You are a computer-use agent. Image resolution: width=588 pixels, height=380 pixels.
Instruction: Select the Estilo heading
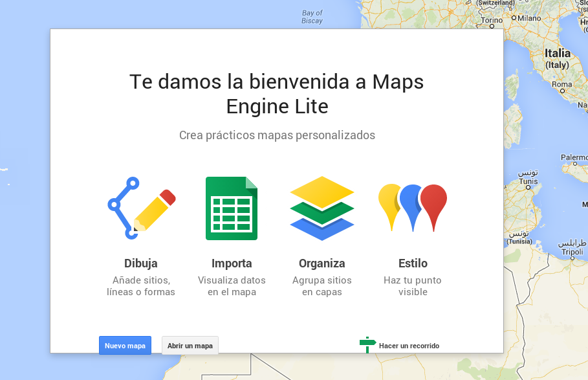[413, 263]
